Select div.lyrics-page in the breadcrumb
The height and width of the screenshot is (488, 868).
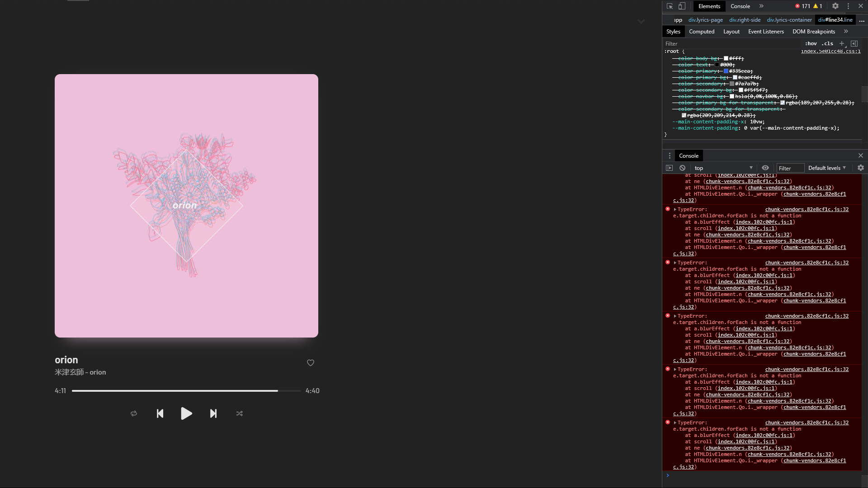(x=705, y=20)
